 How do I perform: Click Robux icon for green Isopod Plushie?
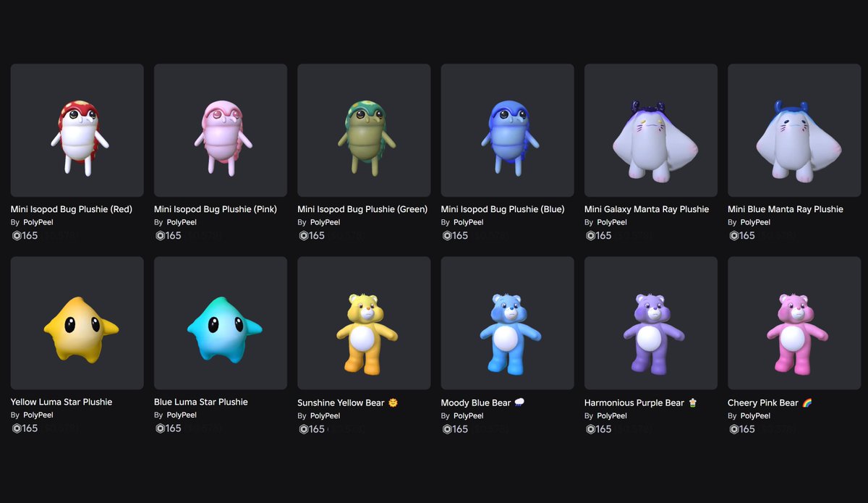point(303,235)
